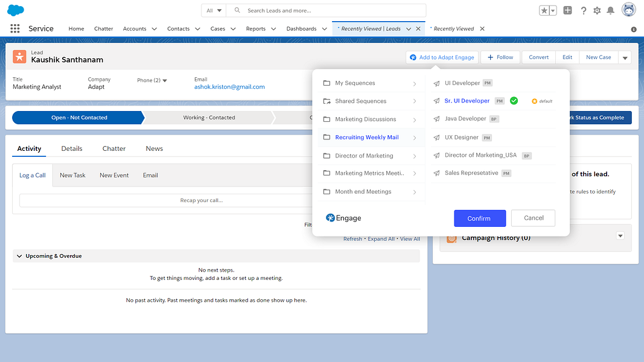This screenshot has width=644, height=362.
Task: Open the Notifications bell icon
Action: (611, 11)
